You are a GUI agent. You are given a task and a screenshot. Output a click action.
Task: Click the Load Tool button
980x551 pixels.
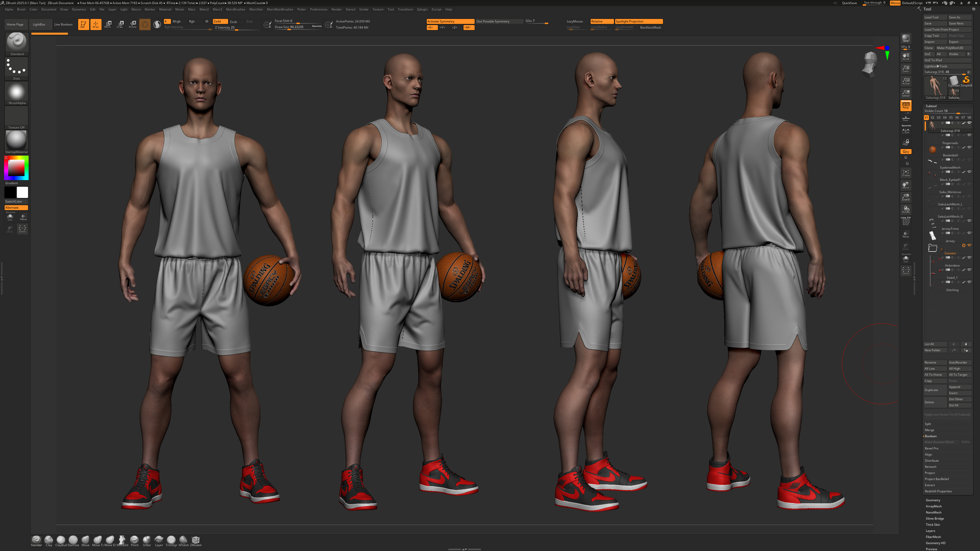[x=935, y=17]
